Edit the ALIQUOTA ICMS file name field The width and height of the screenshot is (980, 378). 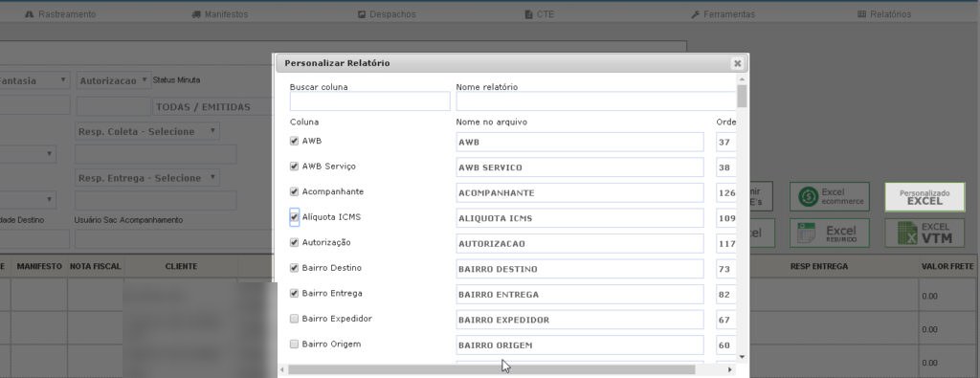[580, 218]
